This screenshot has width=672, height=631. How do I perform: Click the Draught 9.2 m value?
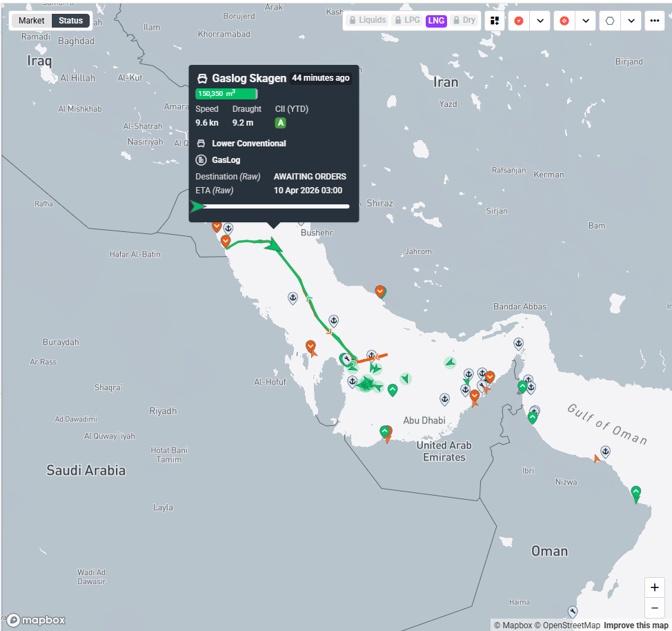click(243, 123)
